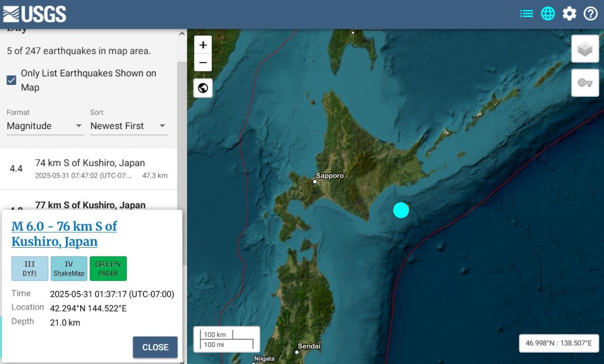Image resolution: width=604 pixels, height=364 pixels.
Task: Uncheck Only List Earthquakes Shown on Map
Action: tap(12, 80)
